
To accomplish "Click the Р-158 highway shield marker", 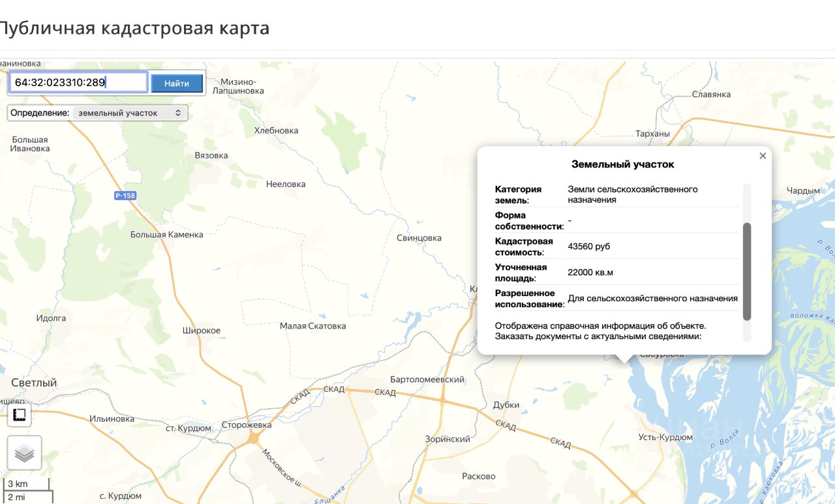I will (x=124, y=196).
